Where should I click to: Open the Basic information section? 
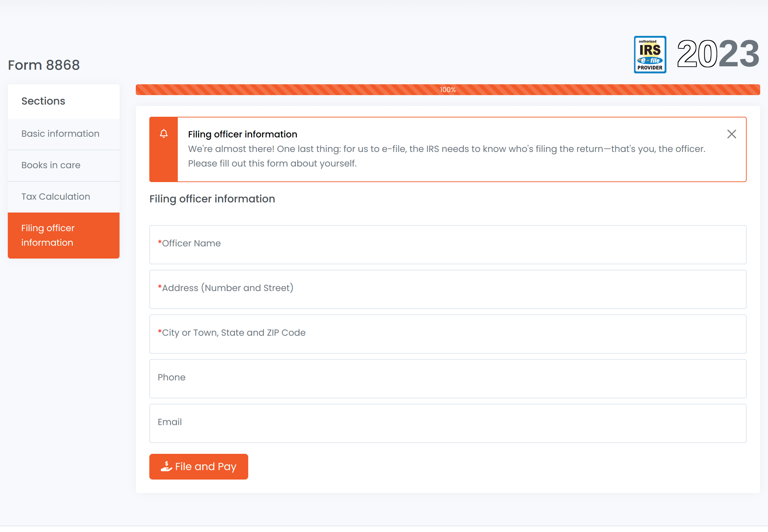(64, 134)
